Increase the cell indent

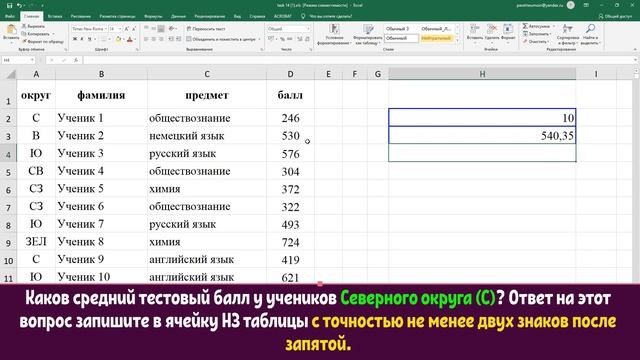(179, 39)
